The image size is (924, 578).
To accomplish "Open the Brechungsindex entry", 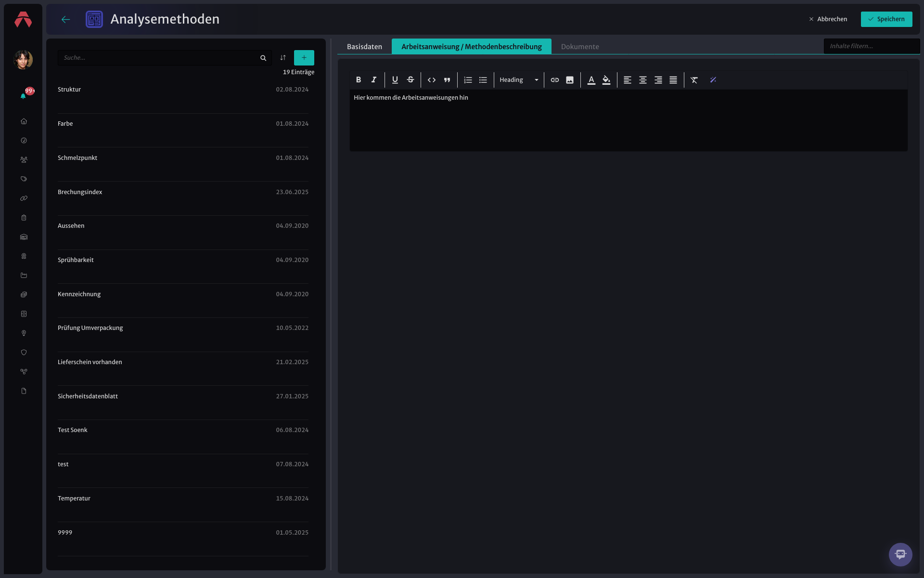I will (183, 199).
